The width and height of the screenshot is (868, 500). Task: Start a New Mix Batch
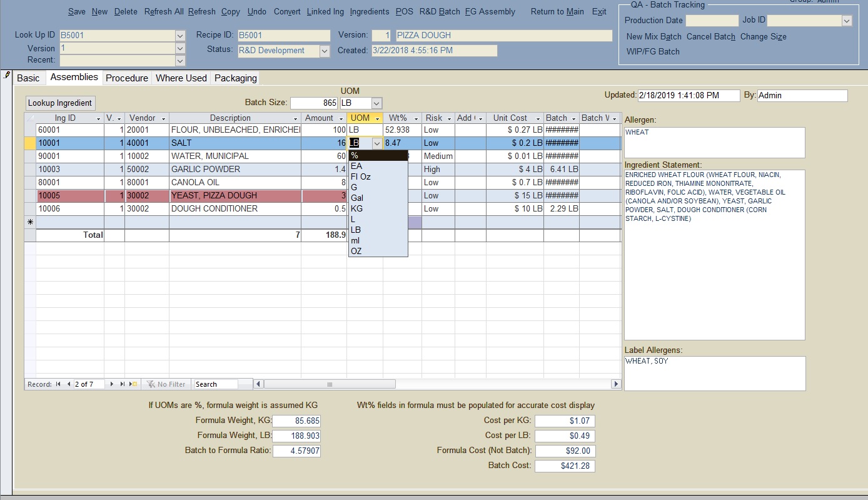pos(654,37)
